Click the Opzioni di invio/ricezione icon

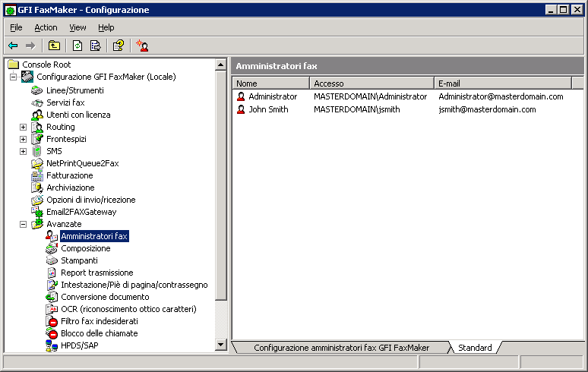pos(36,200)
